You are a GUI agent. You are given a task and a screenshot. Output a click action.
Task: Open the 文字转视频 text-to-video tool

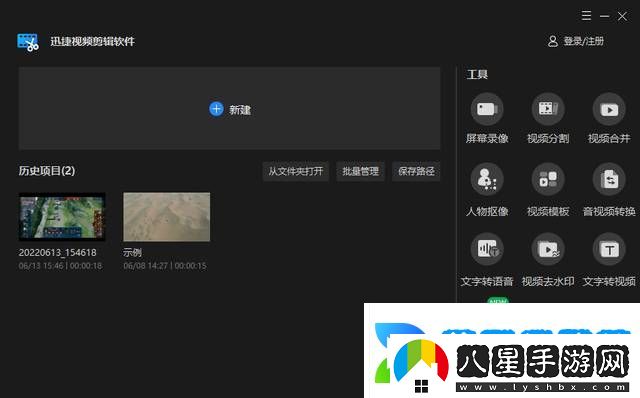click(609, 249)
